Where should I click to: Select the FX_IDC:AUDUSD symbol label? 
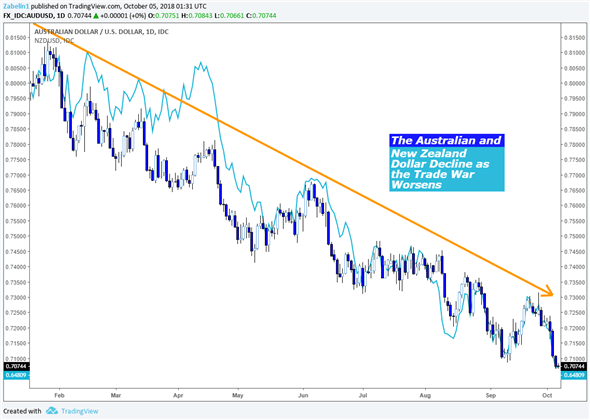pos(28,16)
